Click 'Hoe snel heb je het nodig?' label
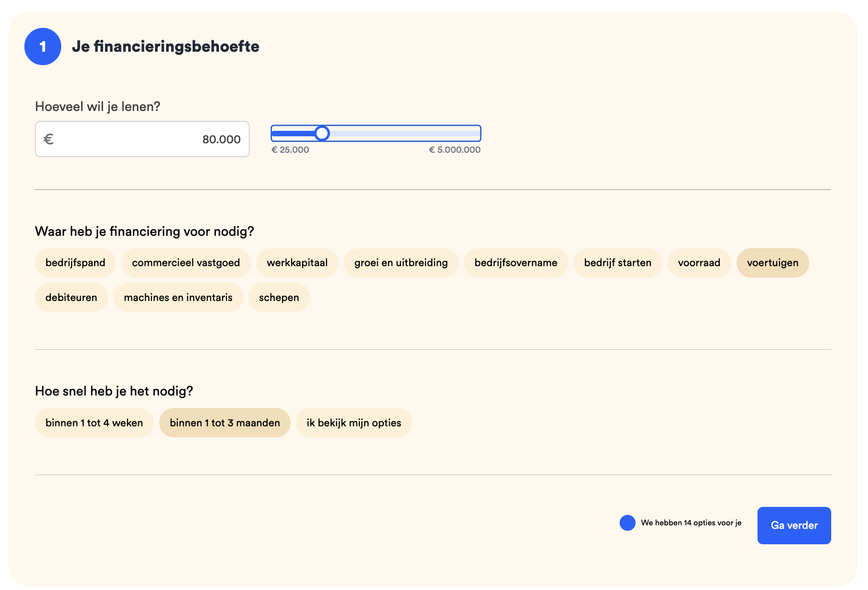Screen dimensions: 868x590 tap(114, 391)
